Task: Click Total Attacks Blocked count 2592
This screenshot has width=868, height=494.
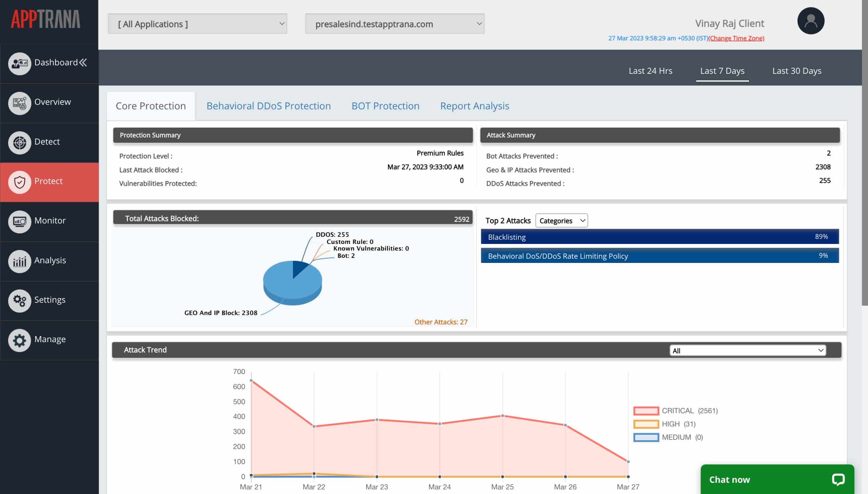Action: tap(461, 219)
